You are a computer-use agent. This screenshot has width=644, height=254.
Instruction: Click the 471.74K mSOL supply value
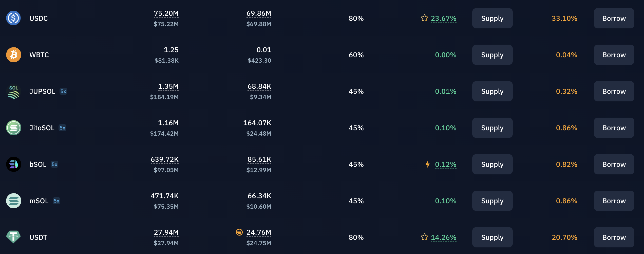click(x=165, y=196)
